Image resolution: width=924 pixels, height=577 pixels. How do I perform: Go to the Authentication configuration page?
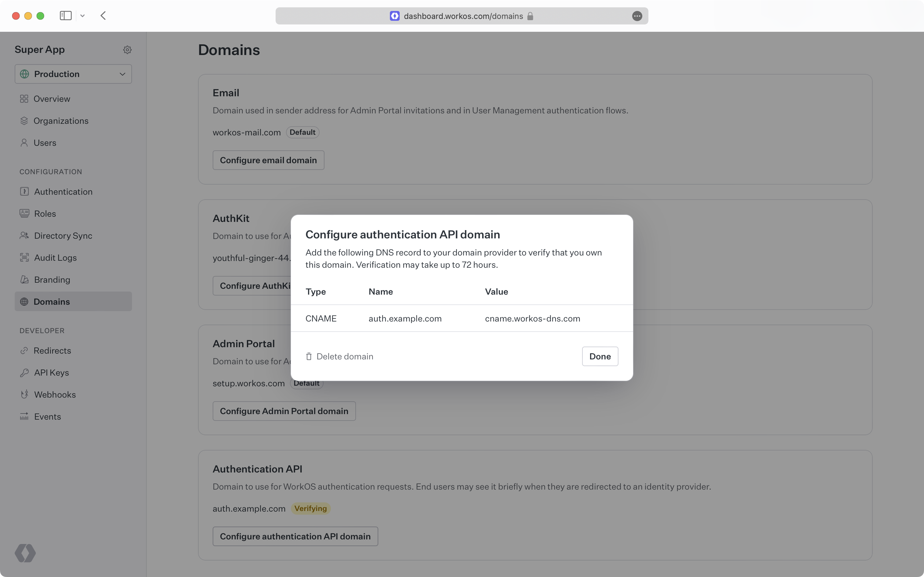63,192
